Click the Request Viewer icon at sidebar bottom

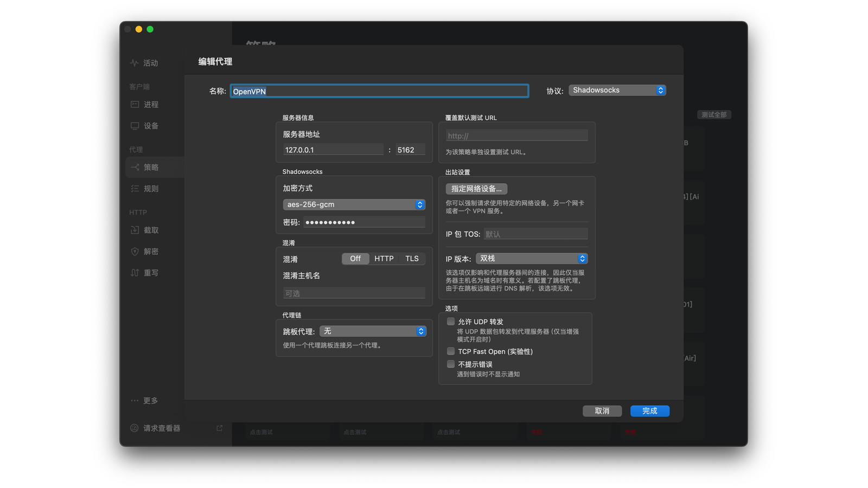tap(134, 428)
